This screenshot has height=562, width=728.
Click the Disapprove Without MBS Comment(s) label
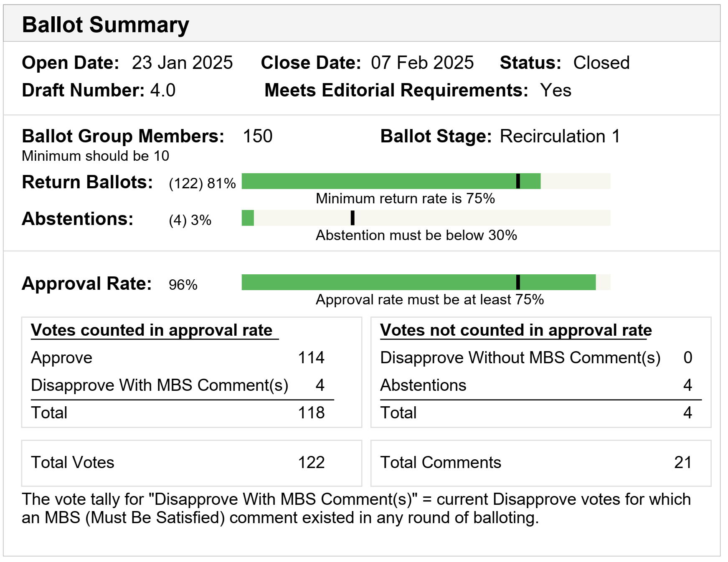point(520,358)
